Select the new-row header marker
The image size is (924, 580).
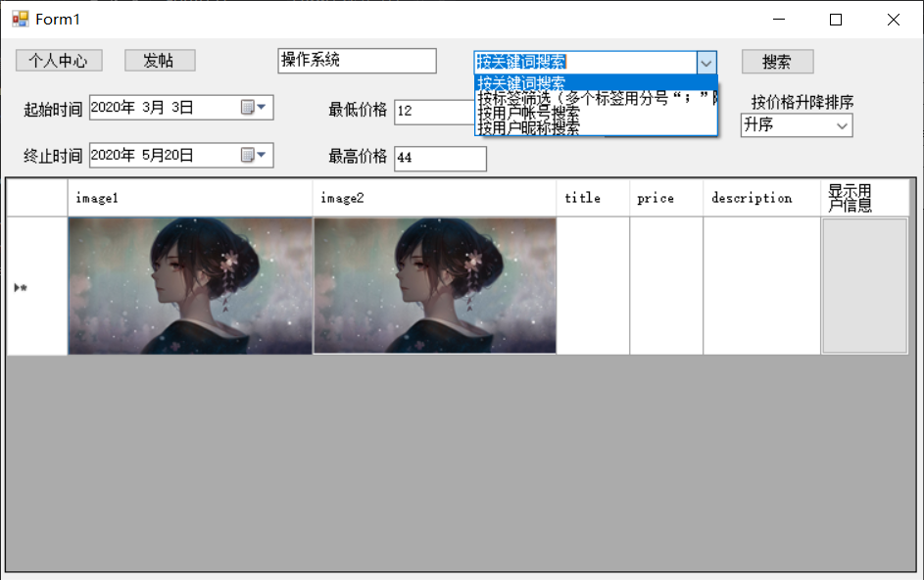pos(36,286)
